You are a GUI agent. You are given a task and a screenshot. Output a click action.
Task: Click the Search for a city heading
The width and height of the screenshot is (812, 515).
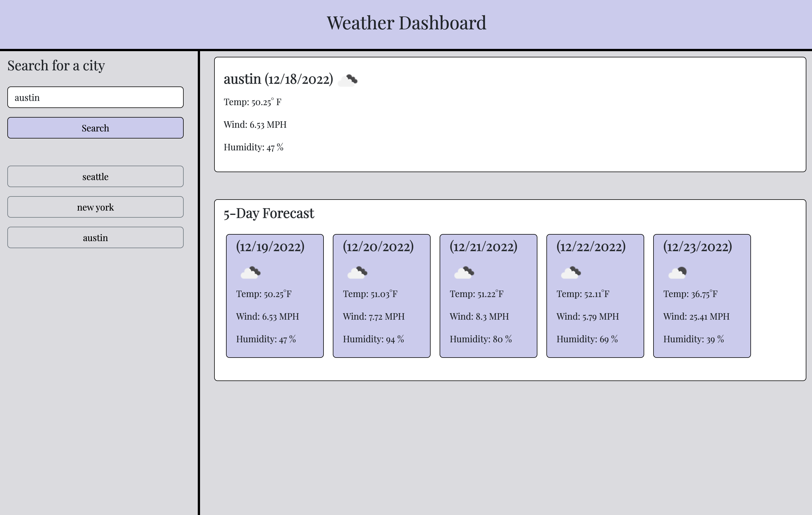56,65
